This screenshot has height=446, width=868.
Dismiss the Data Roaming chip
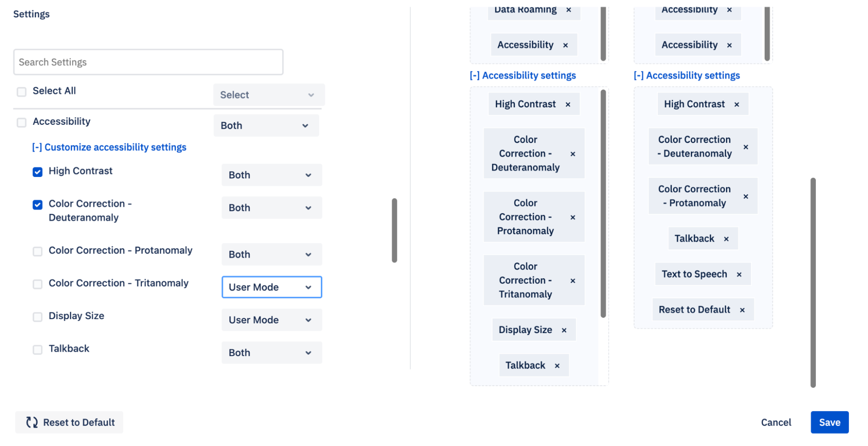(x=568, y=9)
